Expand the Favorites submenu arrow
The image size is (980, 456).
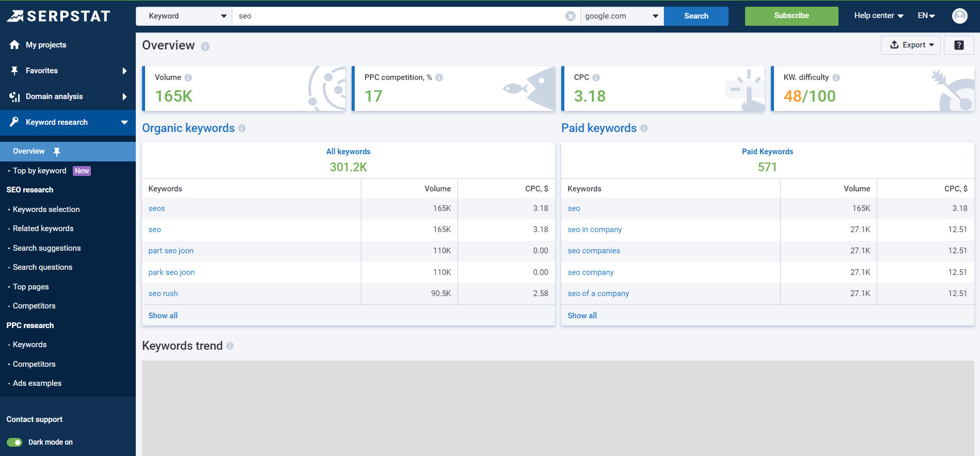coord(124,71)
